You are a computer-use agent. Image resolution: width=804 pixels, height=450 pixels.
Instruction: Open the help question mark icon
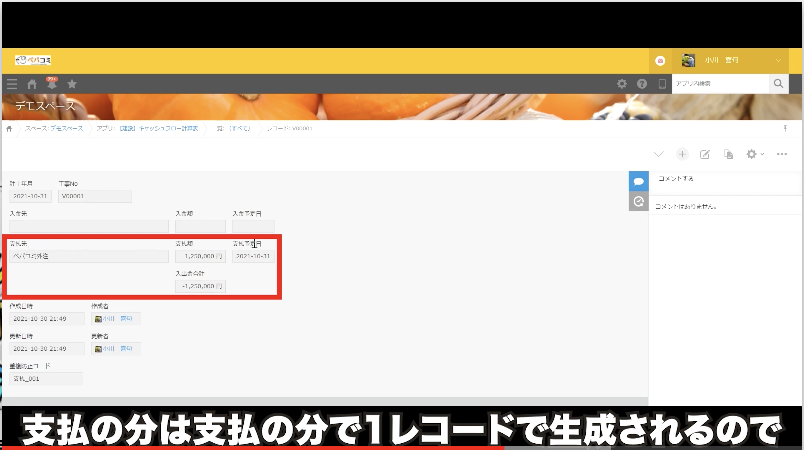(x=642, y=85)
